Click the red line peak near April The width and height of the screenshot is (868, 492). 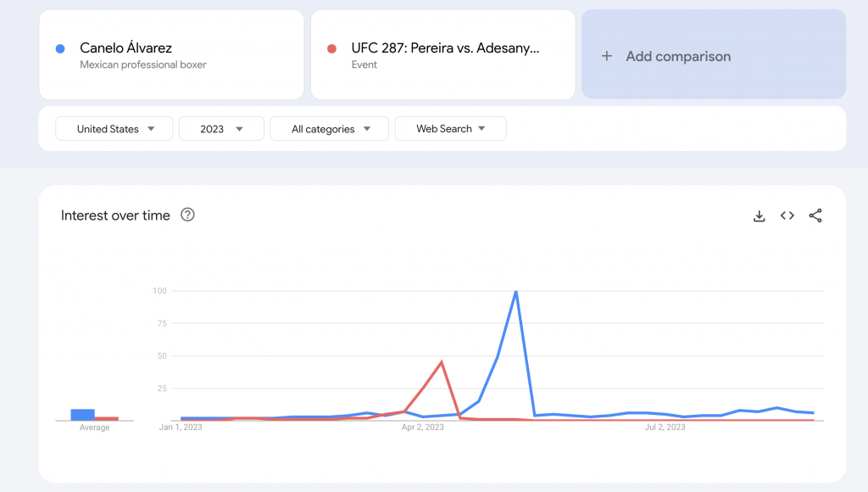[x=442, y=362]
